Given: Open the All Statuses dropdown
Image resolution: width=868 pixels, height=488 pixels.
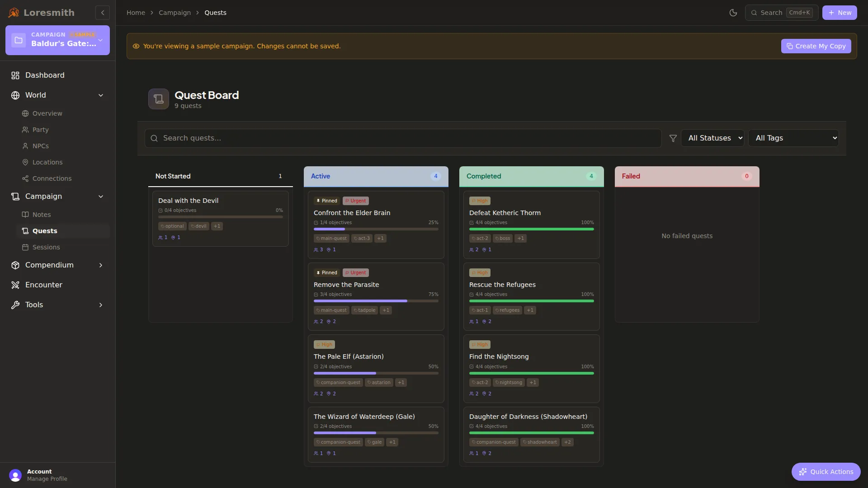Looking at the screenshot, I should coord(713,138).
